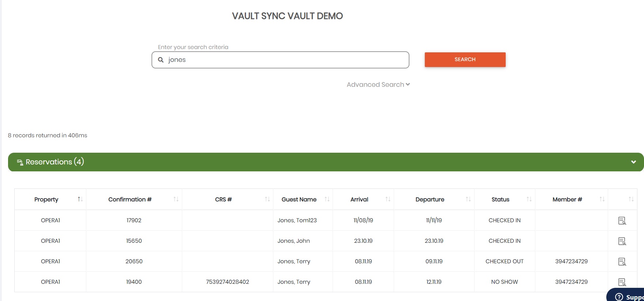Sort table by CRS # arrows
This screenshot has height=301, width=644.
[267, 199]
